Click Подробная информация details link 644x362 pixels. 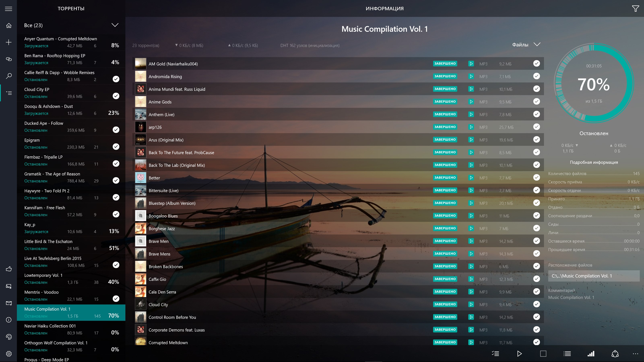point(594,162)
